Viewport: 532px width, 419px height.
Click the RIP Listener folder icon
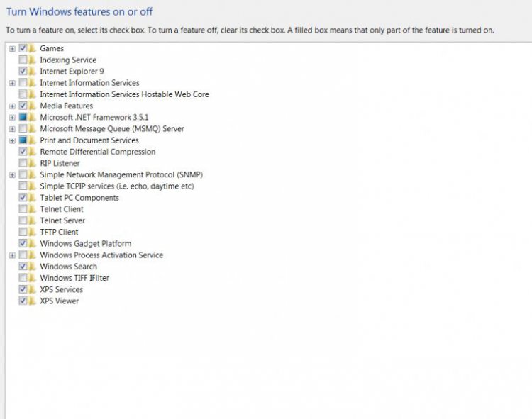32,163
